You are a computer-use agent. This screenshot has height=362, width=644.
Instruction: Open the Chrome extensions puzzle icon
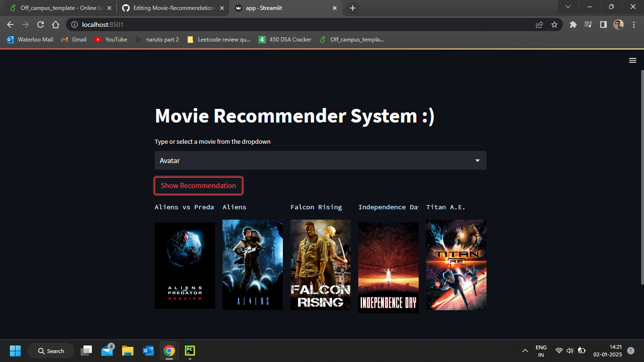click(x=573, y=25)
